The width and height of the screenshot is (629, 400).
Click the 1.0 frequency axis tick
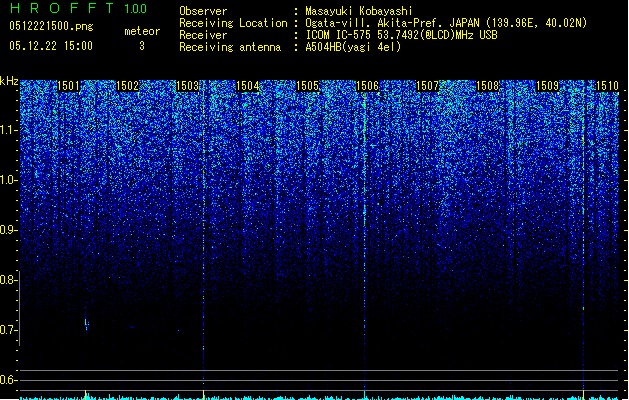pos(9,180)
